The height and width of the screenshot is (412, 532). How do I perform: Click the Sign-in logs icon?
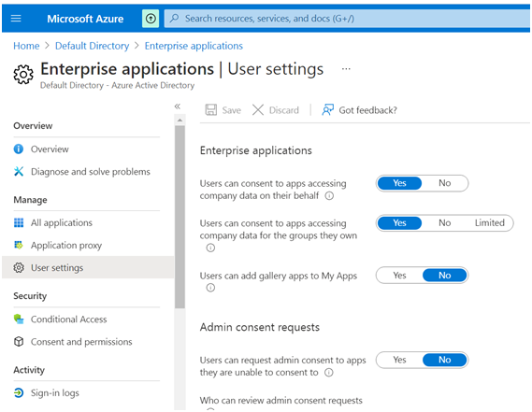coord(19,392)
